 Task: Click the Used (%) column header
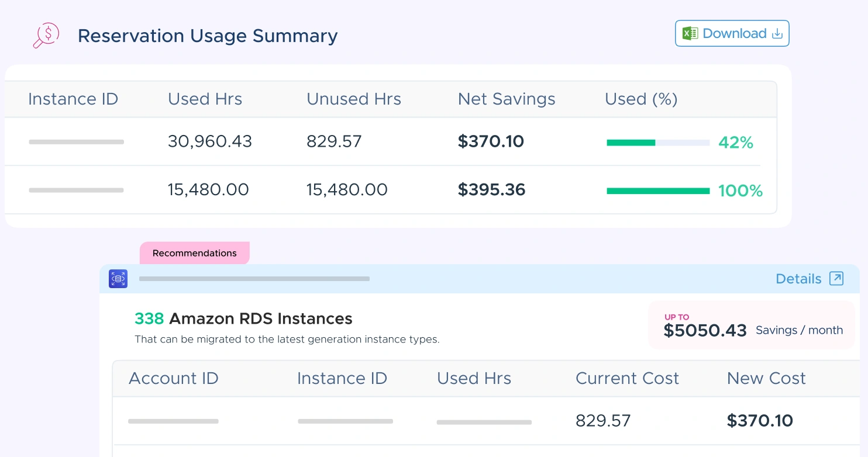pyautogui.click(x=640, y=99)
